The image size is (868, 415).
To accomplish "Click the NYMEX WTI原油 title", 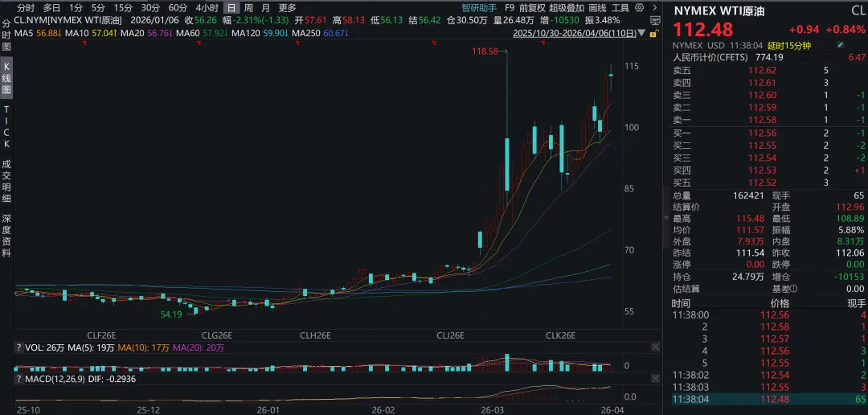I will (x=719, y=10).
